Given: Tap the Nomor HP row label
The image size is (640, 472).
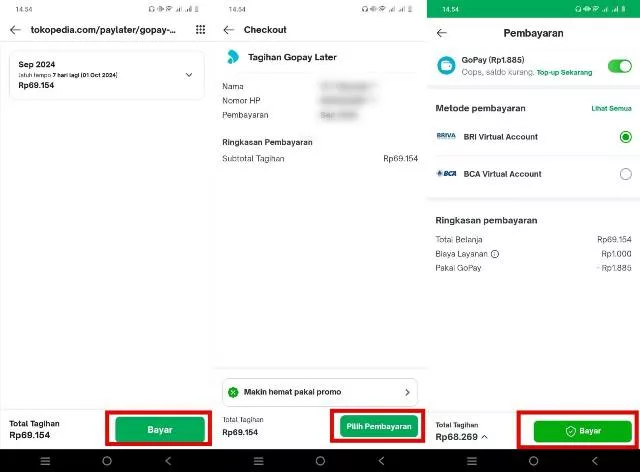Looking at the screenshot, I should point(241,100).
